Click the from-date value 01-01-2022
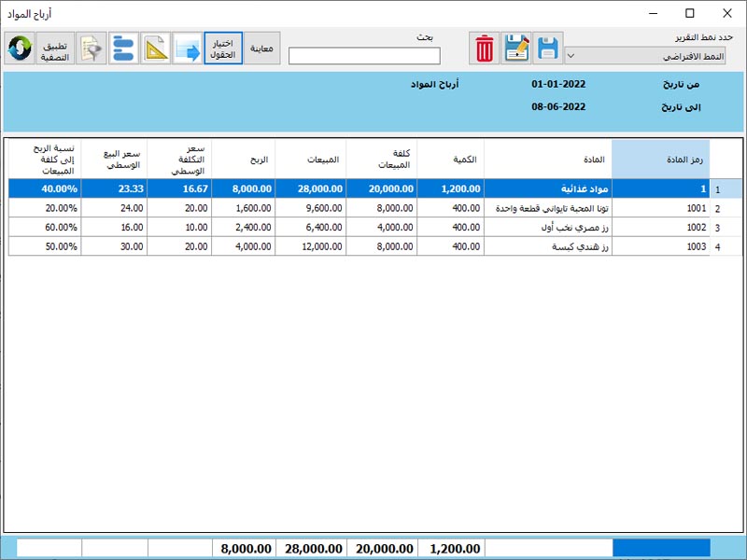Viewport: 747px width, 560px height. point(558,84)
